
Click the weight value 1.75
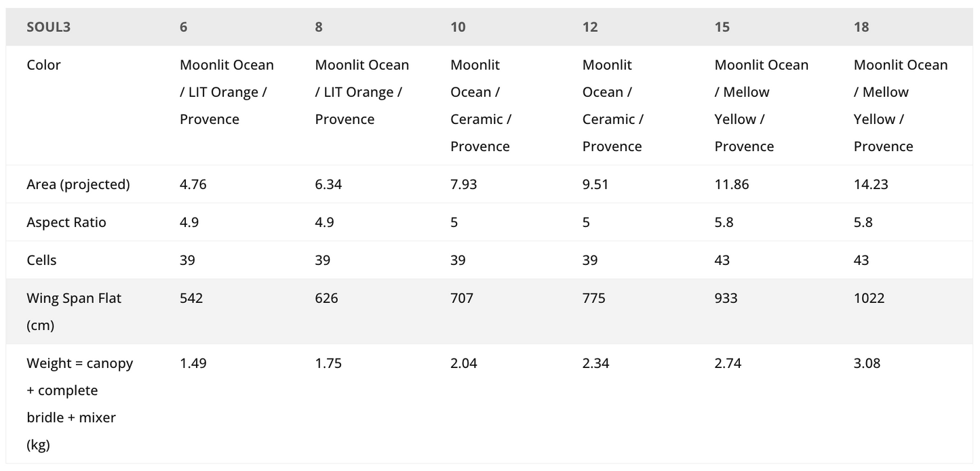tap(328, 363)
